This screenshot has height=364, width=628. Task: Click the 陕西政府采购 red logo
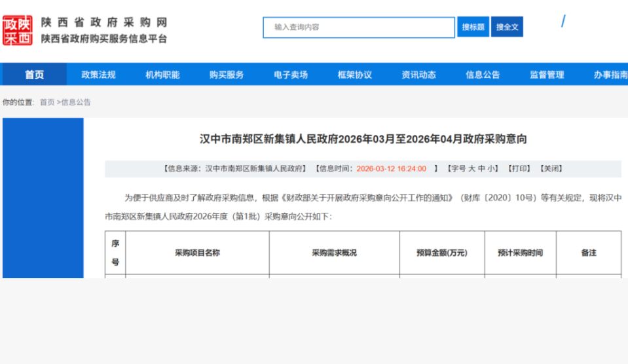point(18,30)
